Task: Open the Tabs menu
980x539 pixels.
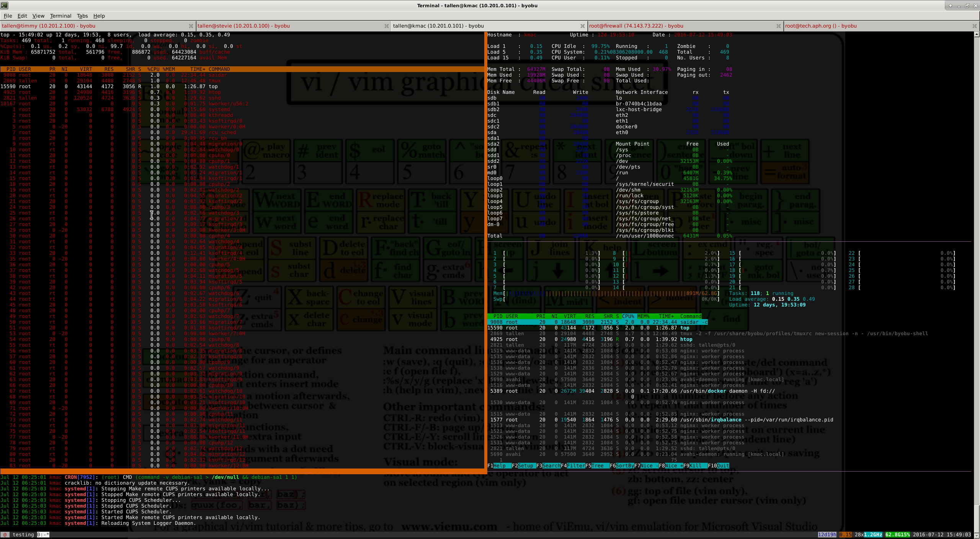Action: point(82,16)
